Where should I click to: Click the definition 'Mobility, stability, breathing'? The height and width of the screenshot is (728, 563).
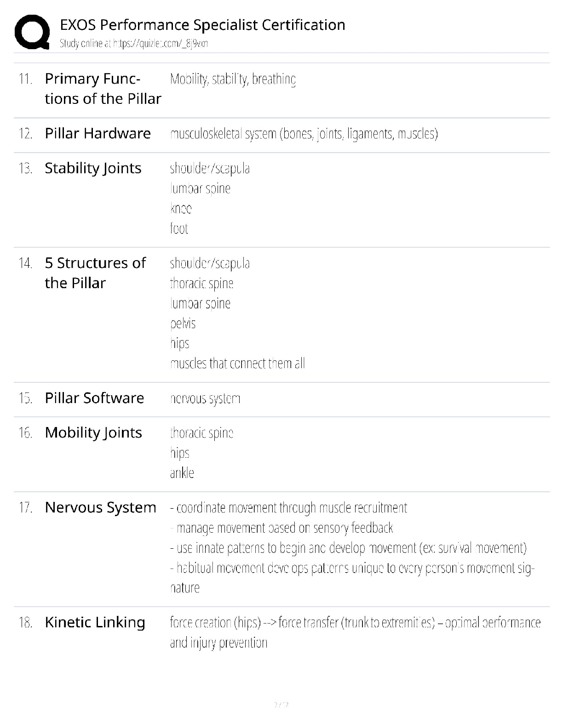[233, 79]
